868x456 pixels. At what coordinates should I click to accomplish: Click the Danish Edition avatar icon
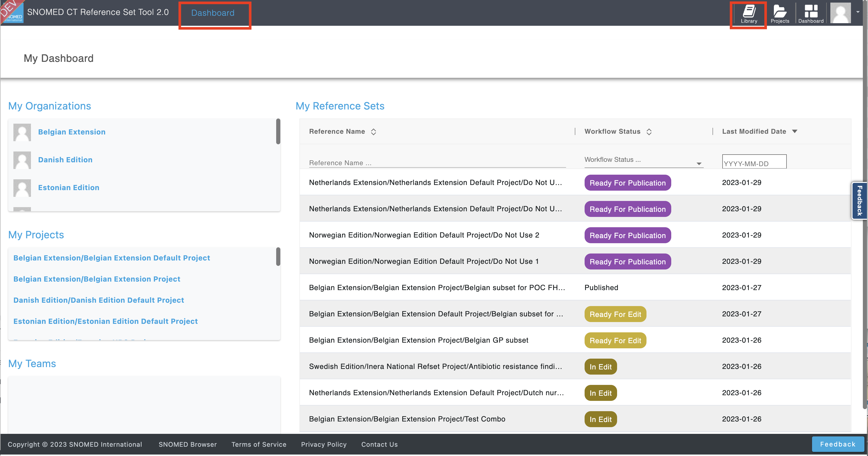point(22,160)
